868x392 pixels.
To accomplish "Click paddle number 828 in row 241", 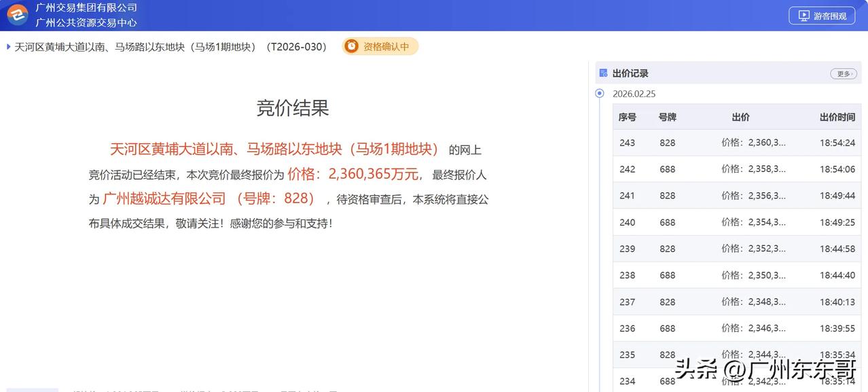I will (x=667, y=196).
